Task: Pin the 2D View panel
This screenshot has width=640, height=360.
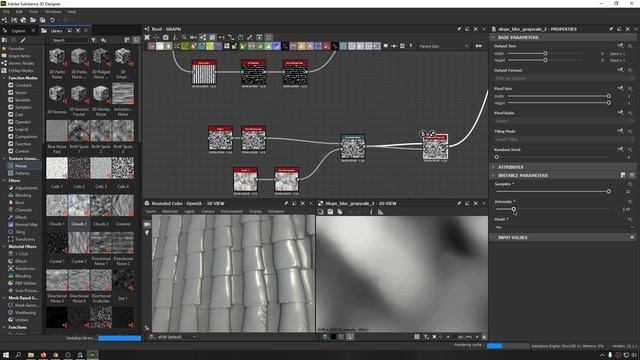Action: 459,203
